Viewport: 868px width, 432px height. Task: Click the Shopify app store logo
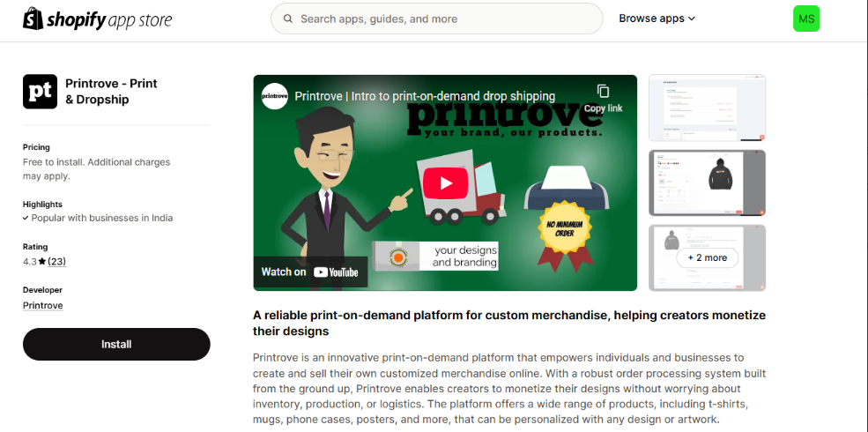97,19
